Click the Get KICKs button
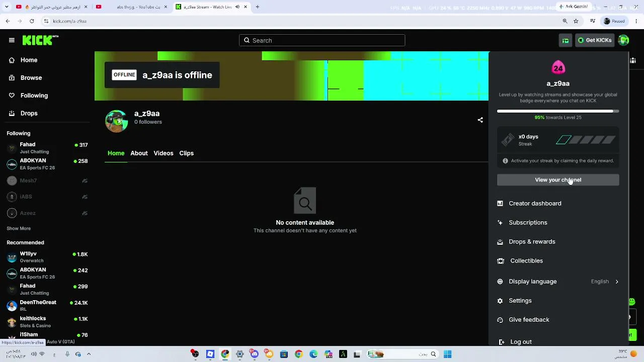 tap(594, 40)
